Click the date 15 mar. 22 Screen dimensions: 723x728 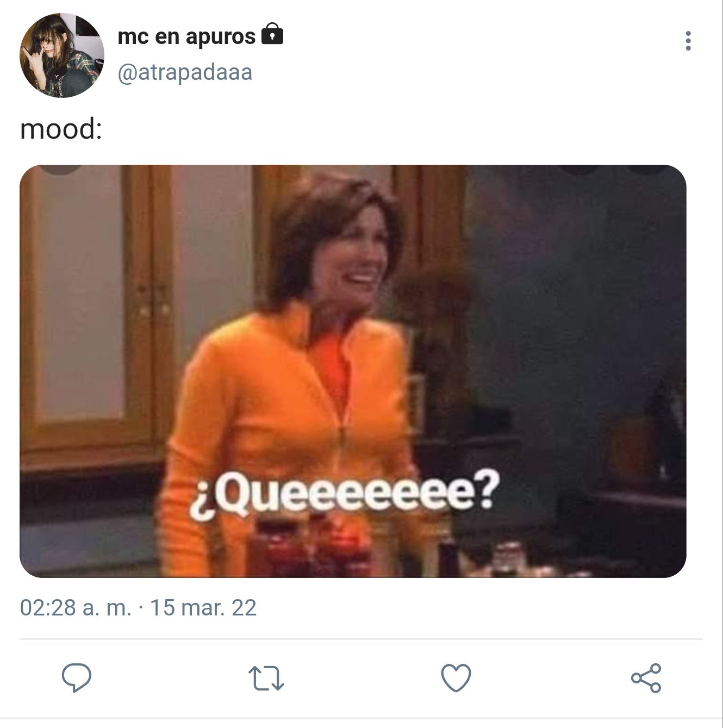[x=203, y=607]
